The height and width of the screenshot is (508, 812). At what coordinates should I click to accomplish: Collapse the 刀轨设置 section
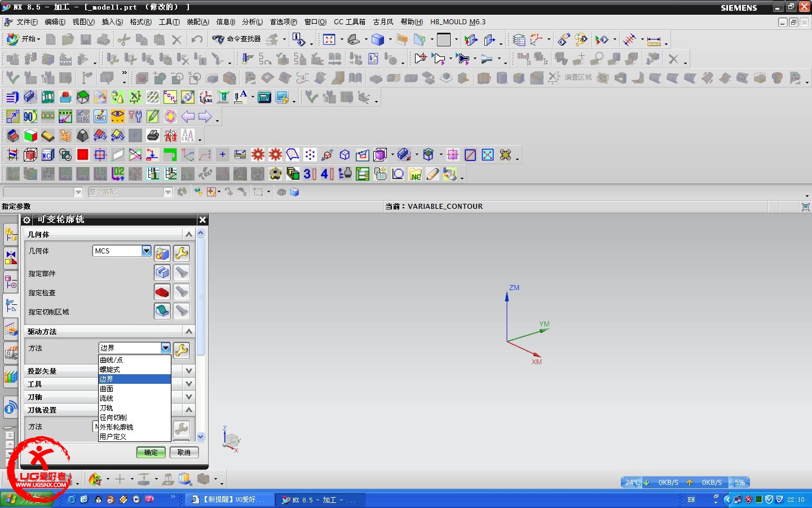[189, 410]
